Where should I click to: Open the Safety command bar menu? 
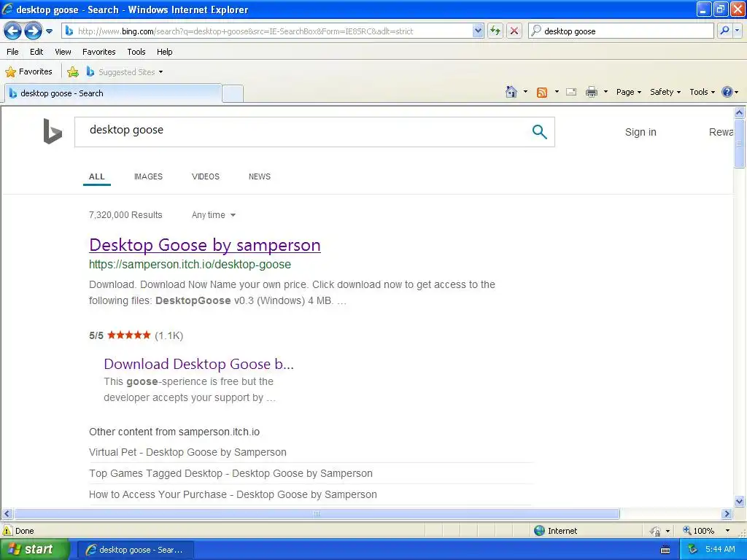tap(665, 92)
